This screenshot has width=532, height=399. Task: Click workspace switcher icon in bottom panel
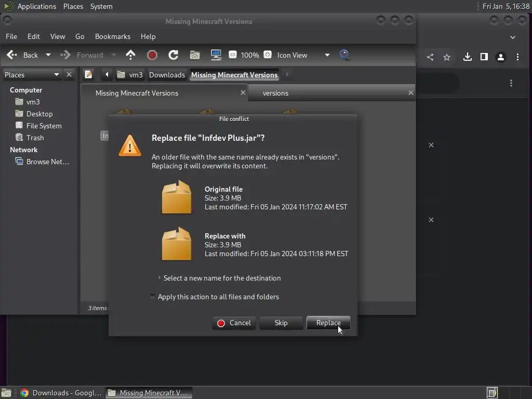point(492,393)
